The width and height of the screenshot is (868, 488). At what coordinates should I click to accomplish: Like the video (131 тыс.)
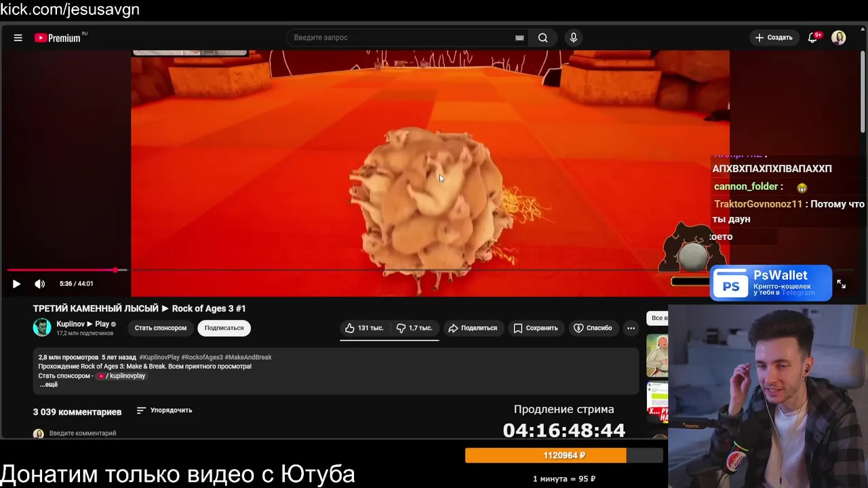(365, 328)
